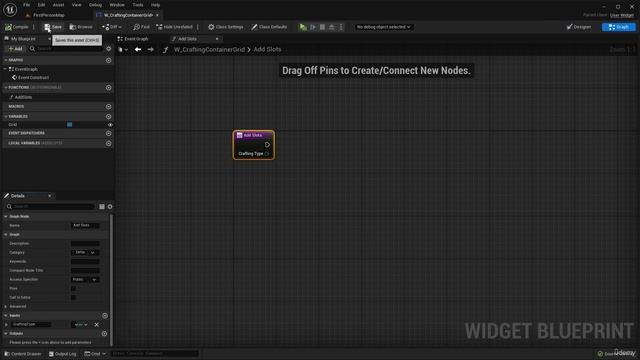Click the Grid variable type color pill

pyautogui.click(x=69, y=124)
